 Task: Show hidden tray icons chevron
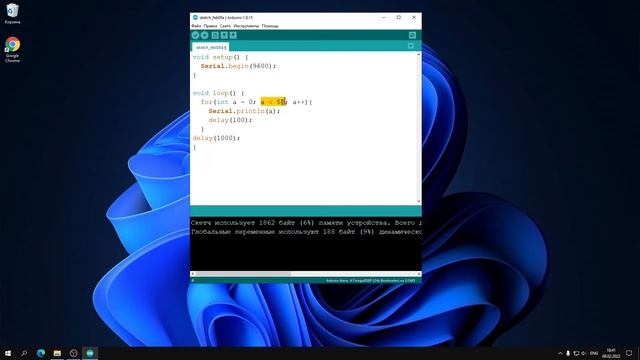click(560, 353)
